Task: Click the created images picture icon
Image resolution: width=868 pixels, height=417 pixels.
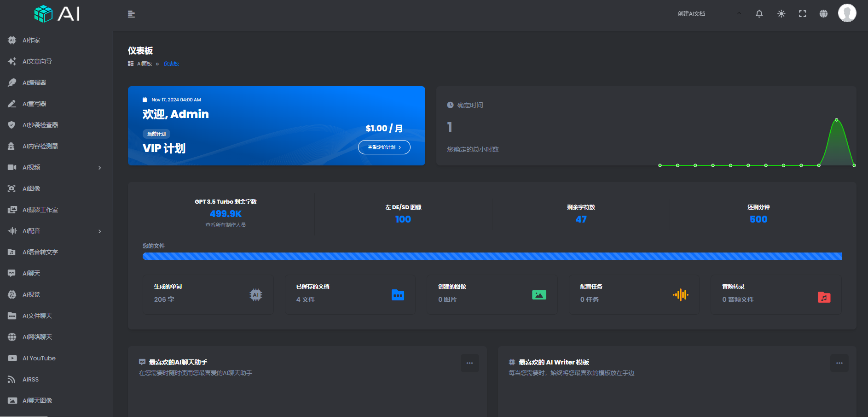Action: (539, 295)
